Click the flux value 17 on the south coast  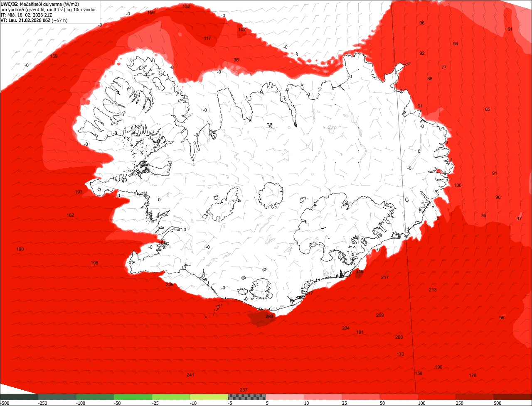click(310, 293)
